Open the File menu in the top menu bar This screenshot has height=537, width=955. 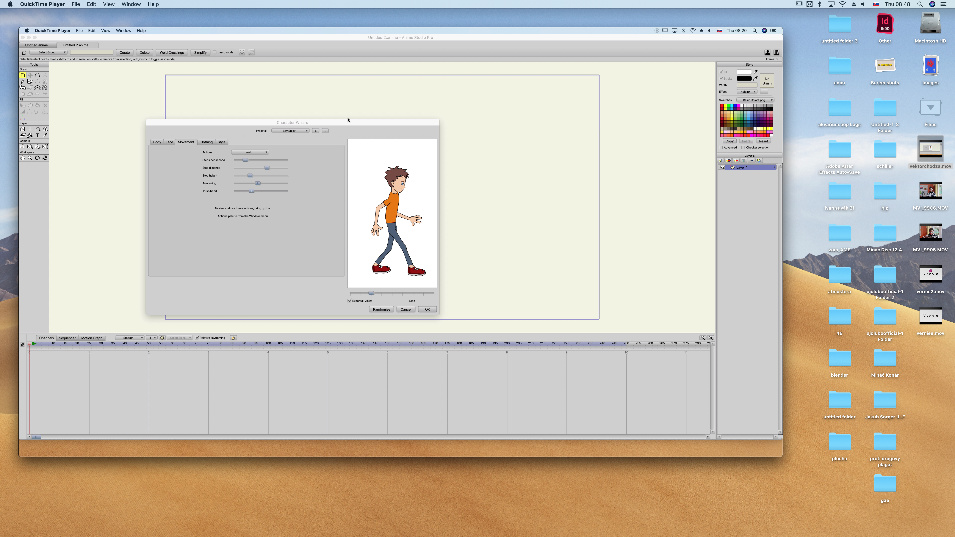coord(76,4)
